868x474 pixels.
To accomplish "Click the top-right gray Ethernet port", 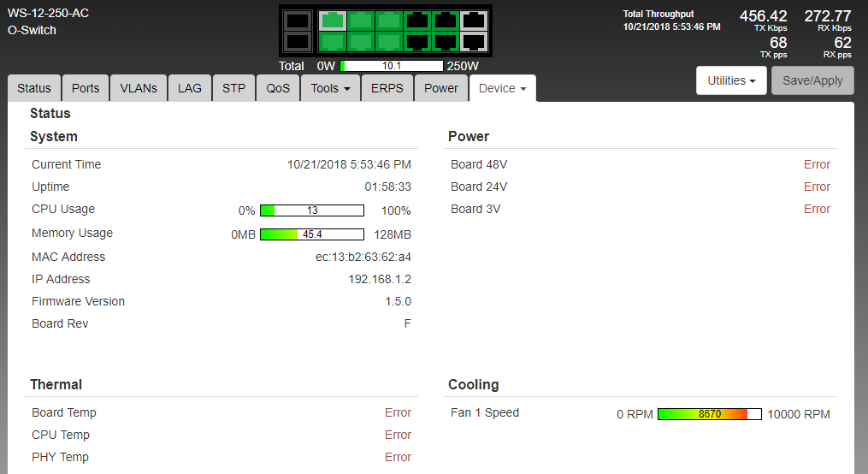I will point(473,21).
